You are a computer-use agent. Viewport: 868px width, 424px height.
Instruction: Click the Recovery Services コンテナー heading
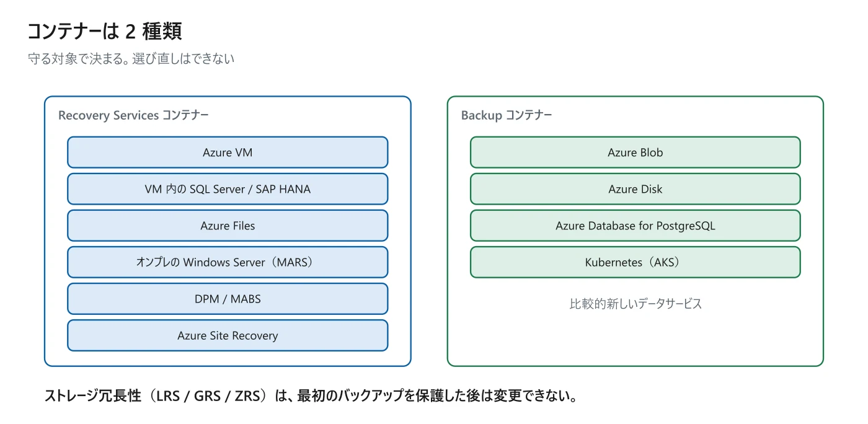[133, 115]
